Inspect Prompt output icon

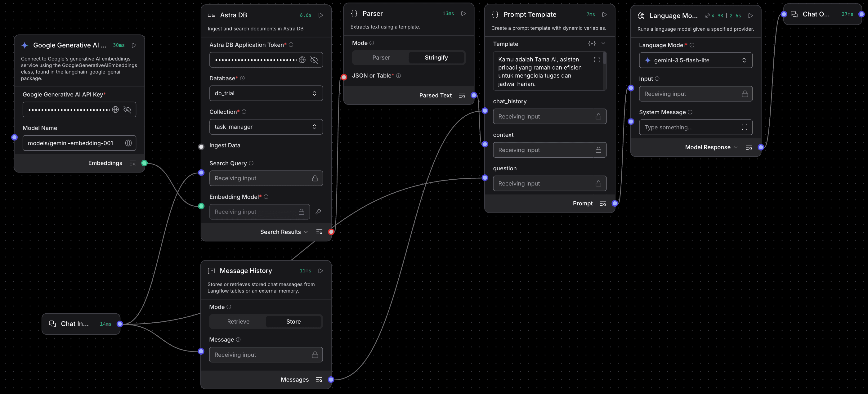coord(603,203)
